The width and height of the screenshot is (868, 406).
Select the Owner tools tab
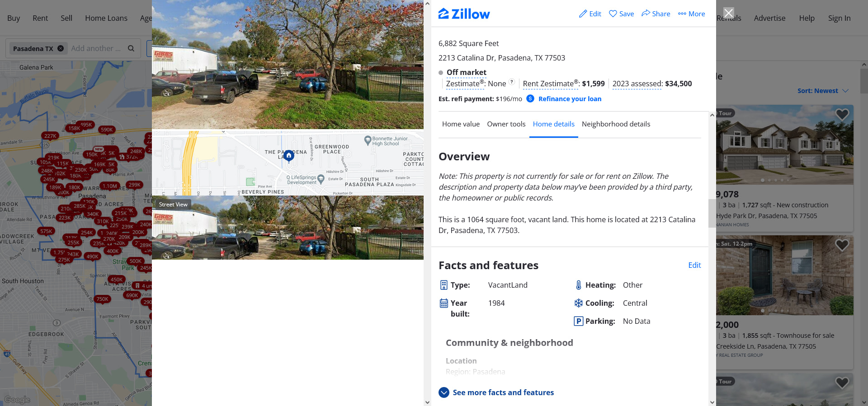point(506,124)
